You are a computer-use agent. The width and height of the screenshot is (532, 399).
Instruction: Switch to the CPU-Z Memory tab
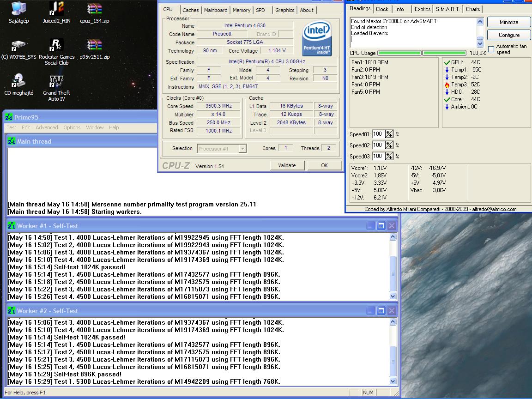(242, 10)
